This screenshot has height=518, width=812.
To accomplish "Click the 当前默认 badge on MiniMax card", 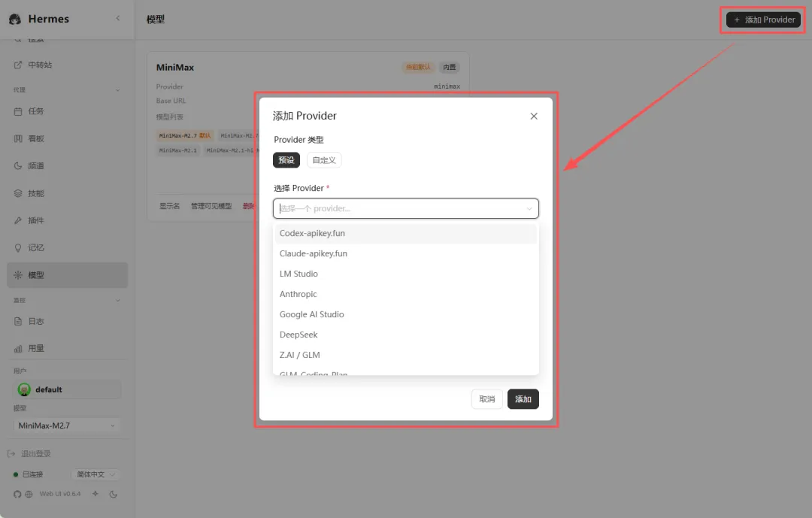I will pyautogui.click(x=418, y=68).
